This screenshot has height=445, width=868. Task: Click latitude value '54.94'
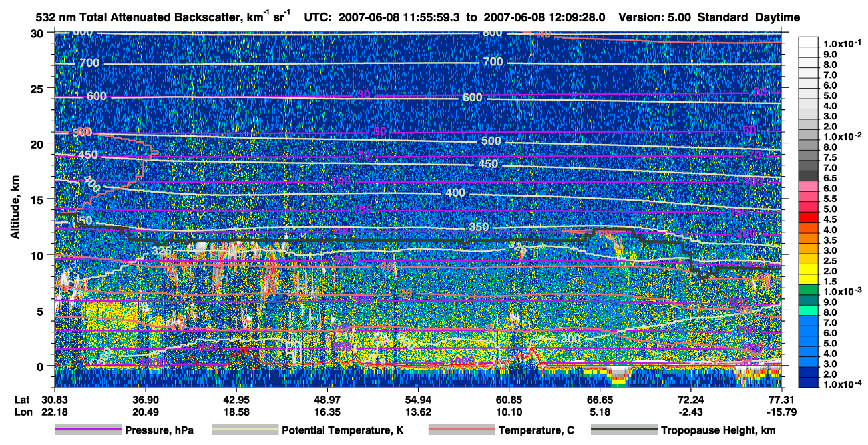[x=418, y=398]
